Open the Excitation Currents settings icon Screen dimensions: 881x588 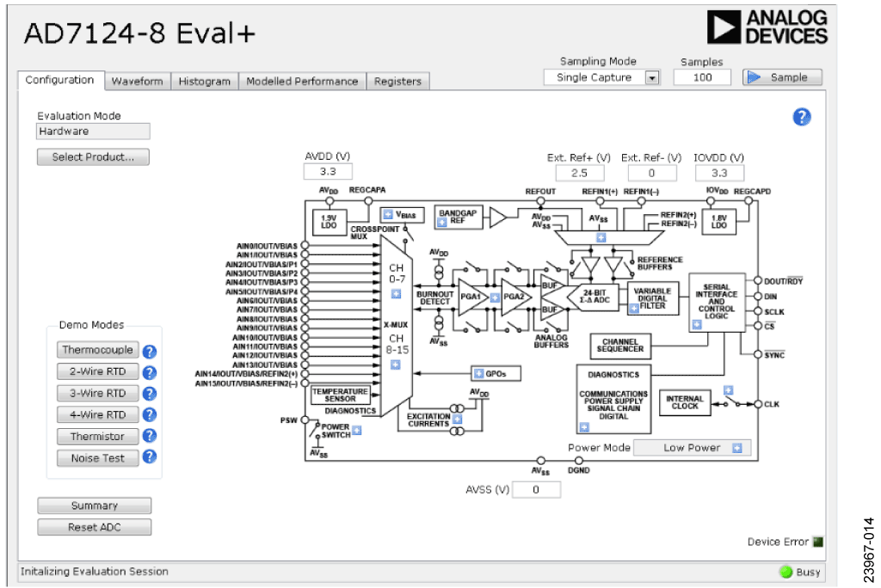point(457,420)
